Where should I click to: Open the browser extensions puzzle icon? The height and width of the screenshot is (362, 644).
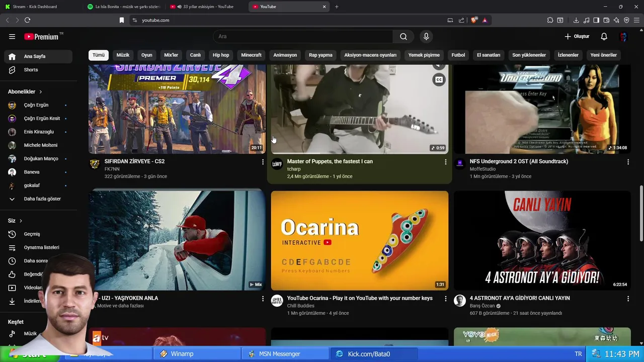tap(550, 20)
